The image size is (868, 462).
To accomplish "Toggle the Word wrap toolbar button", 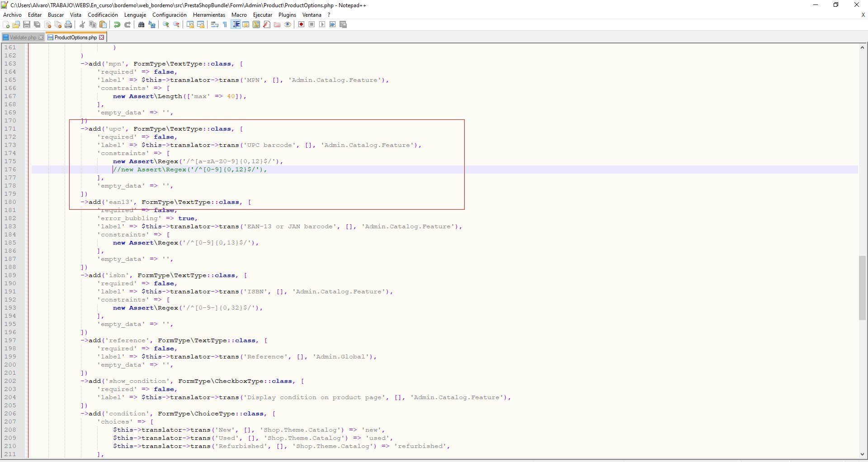I will pyautogui.click(x=215, y=25).
